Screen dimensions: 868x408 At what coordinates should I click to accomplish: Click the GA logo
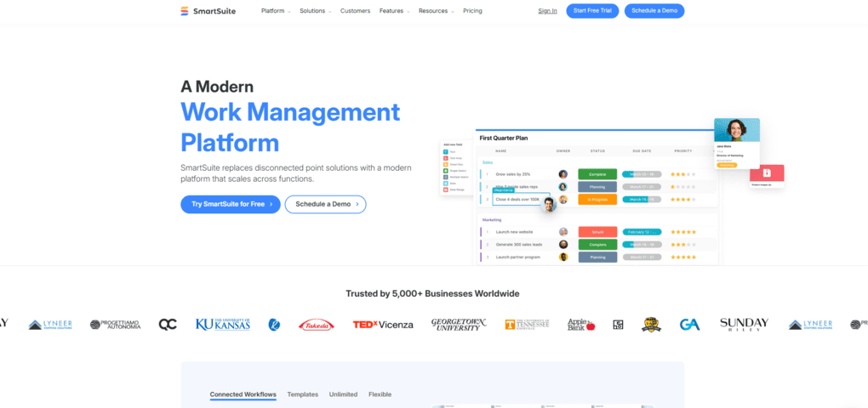click(690, 325)
